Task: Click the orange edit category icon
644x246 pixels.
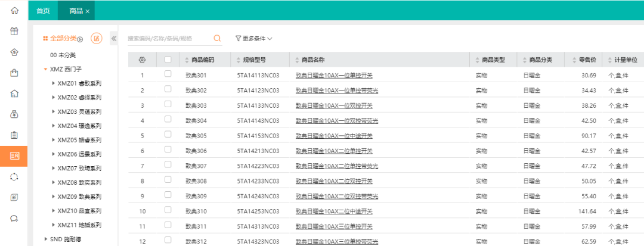Action: point(96,38)
